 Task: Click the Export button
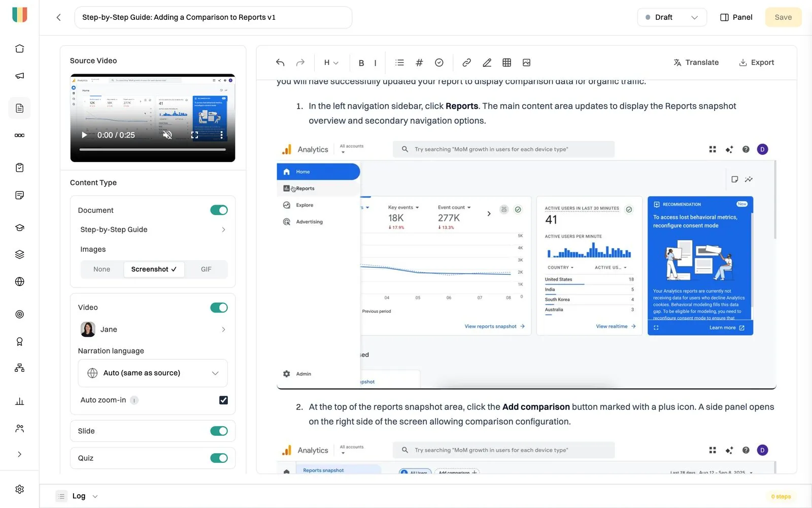click(756, 62)
